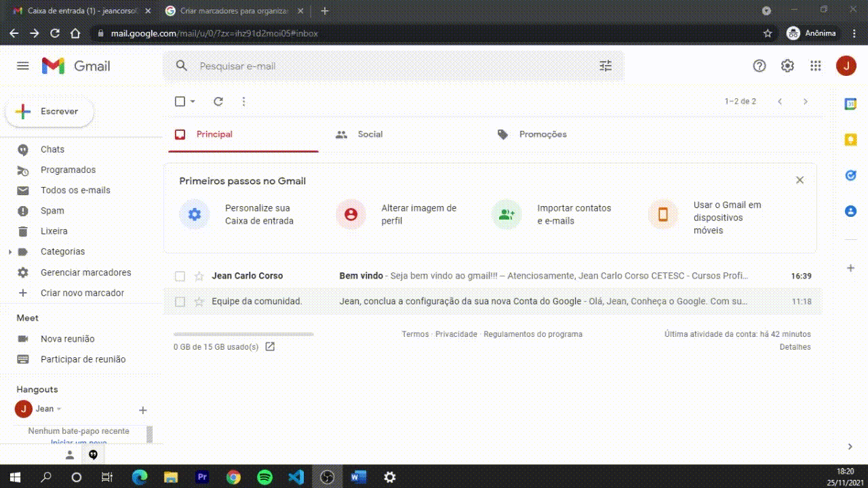Image resolution: width=868 pixels, height=488 pixels.
Task: Open Jean Hangouts status dropdown
Action: point(59,409)
